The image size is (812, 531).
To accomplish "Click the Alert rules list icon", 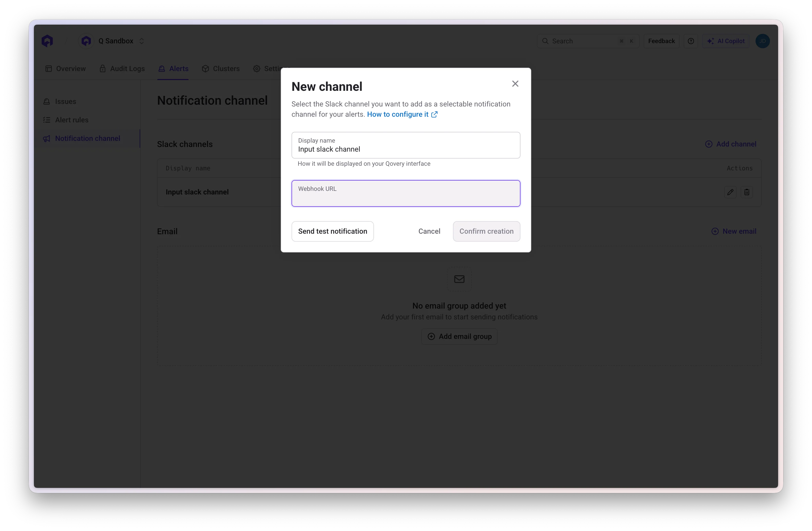I will coord(47,120).
